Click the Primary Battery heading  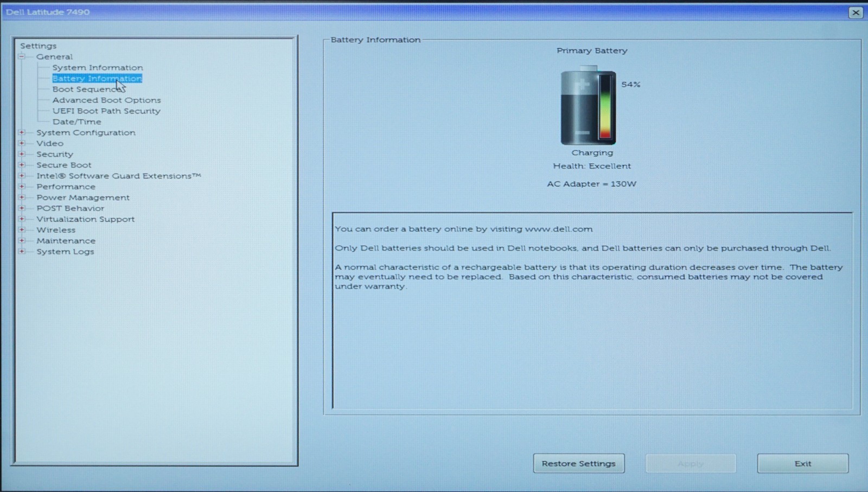pyautogui.click(x=592, y=51)
